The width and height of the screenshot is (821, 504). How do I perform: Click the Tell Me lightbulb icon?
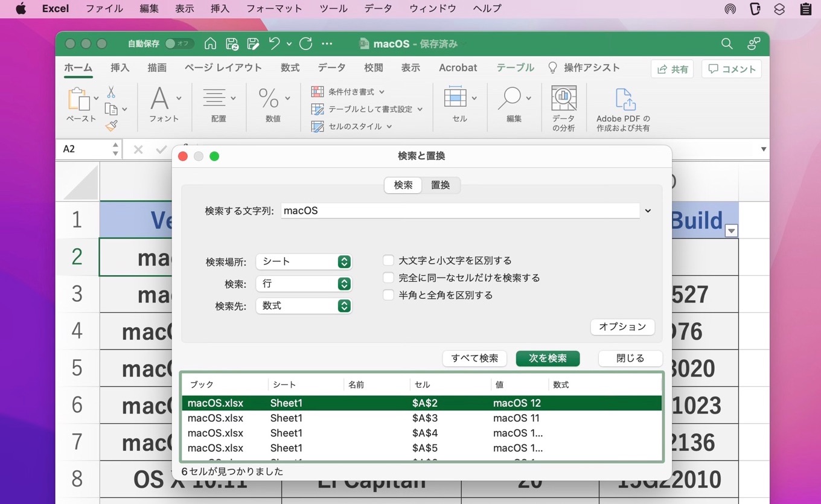[x=552, y=68]
